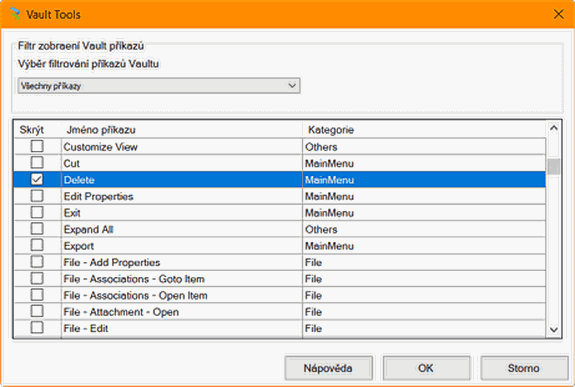Tick hide checkbox for File - Associations - Goto Item

(37, 278)
